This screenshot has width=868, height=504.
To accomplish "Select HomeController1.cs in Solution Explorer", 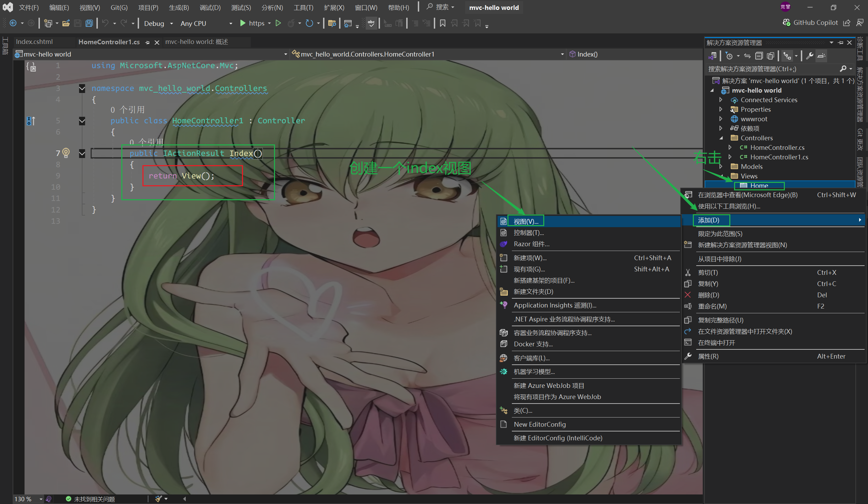I will click(x=779, y=157).
